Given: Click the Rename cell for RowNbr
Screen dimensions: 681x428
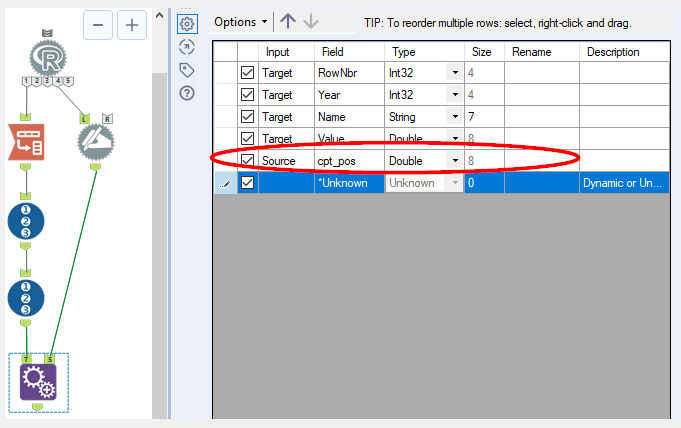Looking at the screenshot, I should tap(542, 73).
